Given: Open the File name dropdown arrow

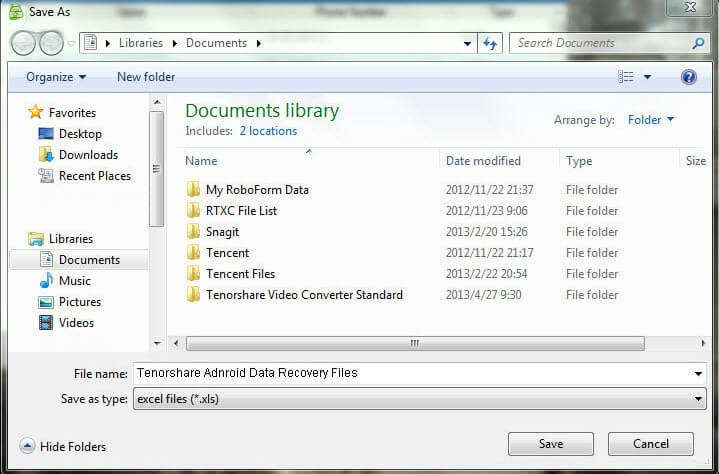Looking at the screenshot, I should (698, 374).
